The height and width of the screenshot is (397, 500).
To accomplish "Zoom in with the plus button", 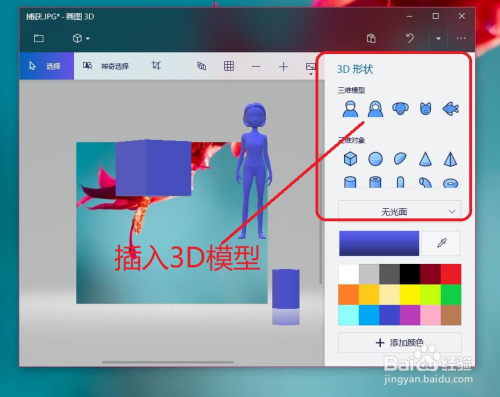I will pos(283,67).
